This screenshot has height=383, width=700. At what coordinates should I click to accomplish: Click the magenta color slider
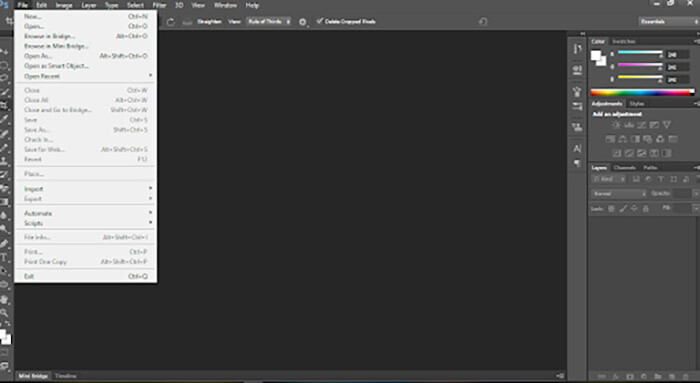click(x=640, y=66)
